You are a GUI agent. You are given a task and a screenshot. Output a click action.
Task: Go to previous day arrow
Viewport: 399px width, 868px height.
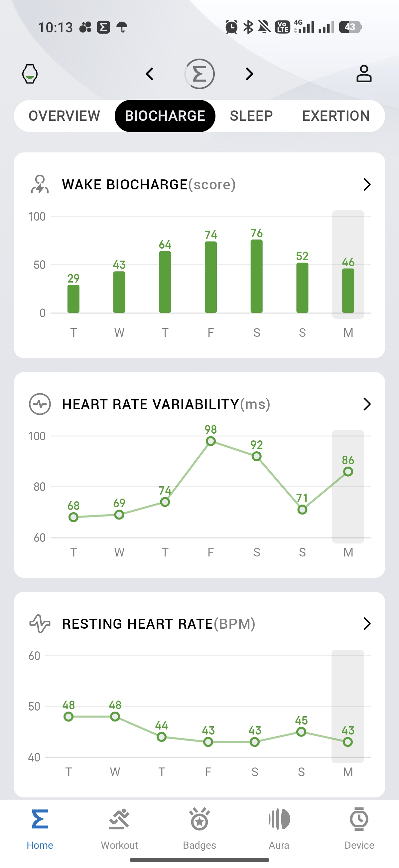point(150,74)
